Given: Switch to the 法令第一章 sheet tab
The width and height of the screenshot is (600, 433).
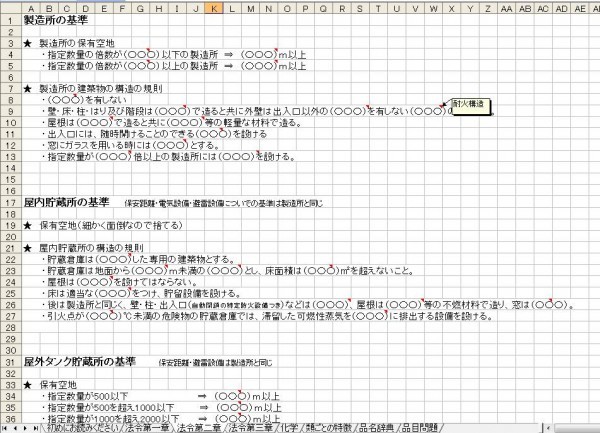Looking at the screenshot, I should pyautogui.click(x=148, y=428).
